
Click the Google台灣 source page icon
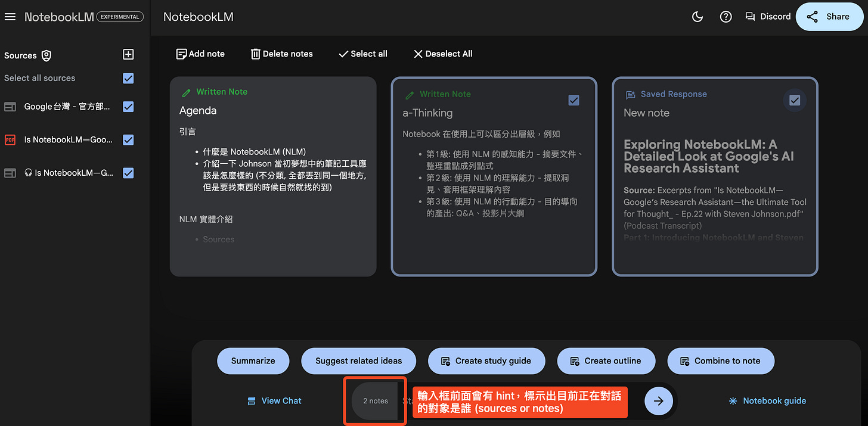coord(10,107)
